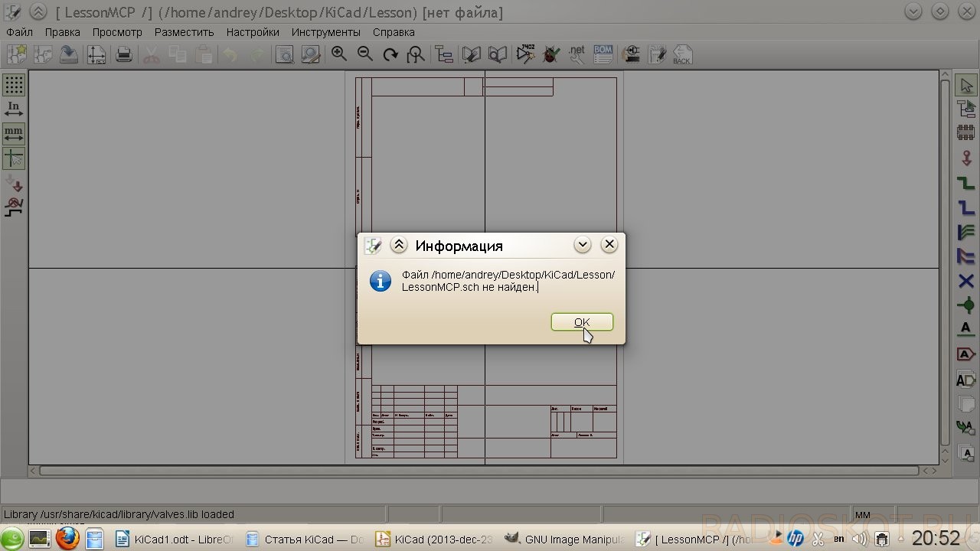Select the place junction dot tool
980x551 pixels.
965,306
